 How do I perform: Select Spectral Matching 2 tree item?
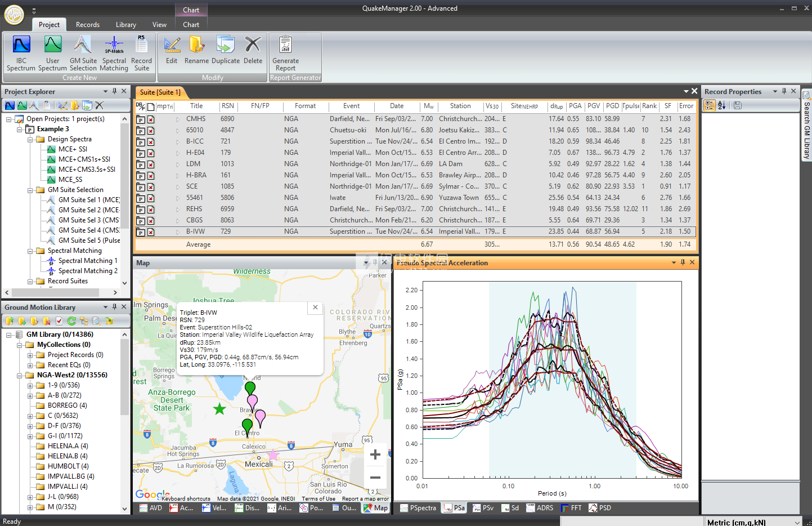pyautogui.click(x=88, y=271)
